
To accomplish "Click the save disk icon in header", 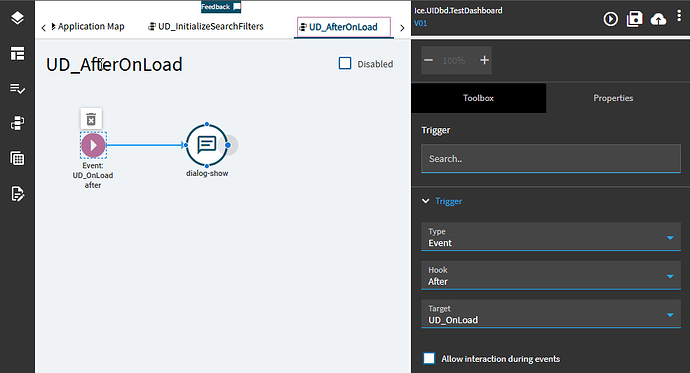I will click(x=634, y=19).
